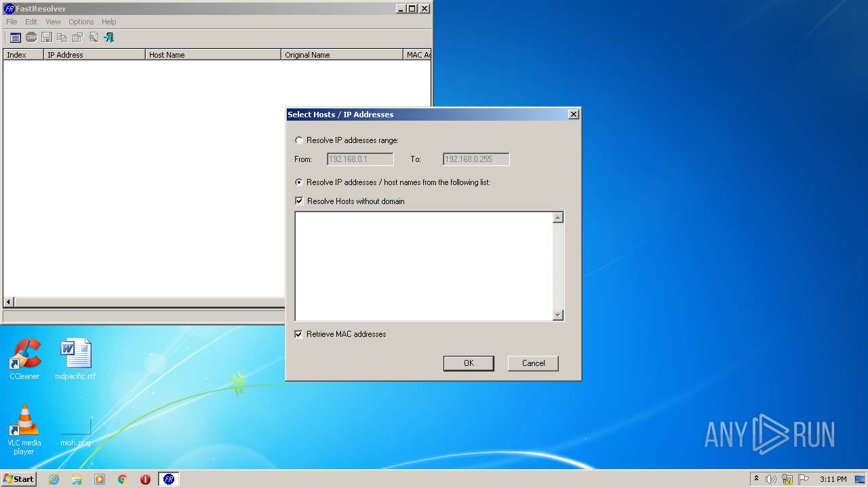Image resolution: width=868 pixels, height=488 pixels.
Task: Click inside the host names list text area
Action: (424, 266)
